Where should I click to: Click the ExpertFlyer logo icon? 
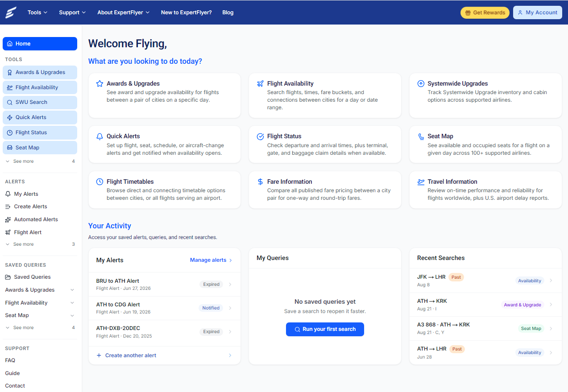pos(11,12)
